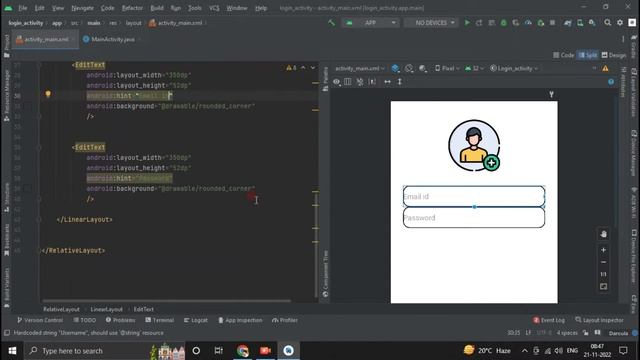Open the Build menu

[x=157, y=8]
